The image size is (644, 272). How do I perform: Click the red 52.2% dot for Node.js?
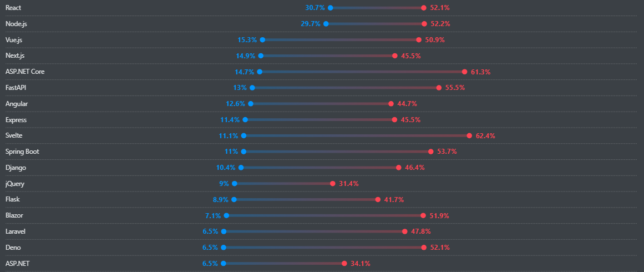click(424, 24)
